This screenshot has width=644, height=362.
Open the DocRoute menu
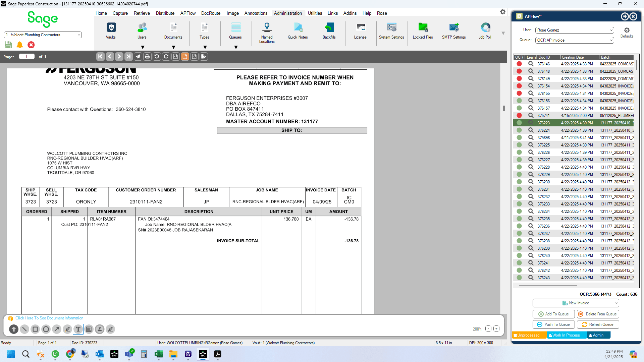tap(211, 13)
